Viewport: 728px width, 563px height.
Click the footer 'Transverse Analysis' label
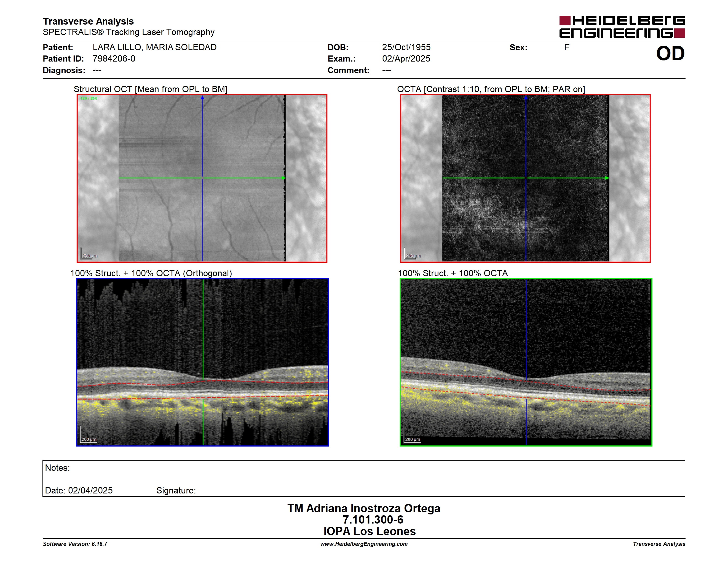(x=659, y=544)
